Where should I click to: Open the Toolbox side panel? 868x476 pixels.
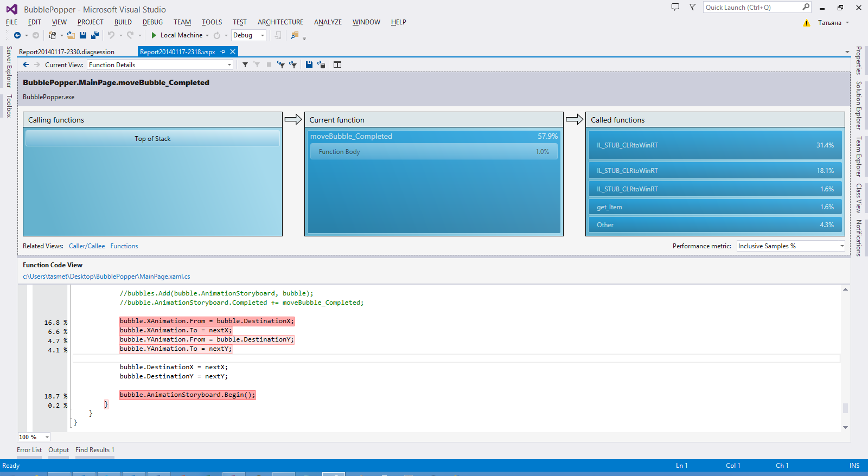pos(9,106)
